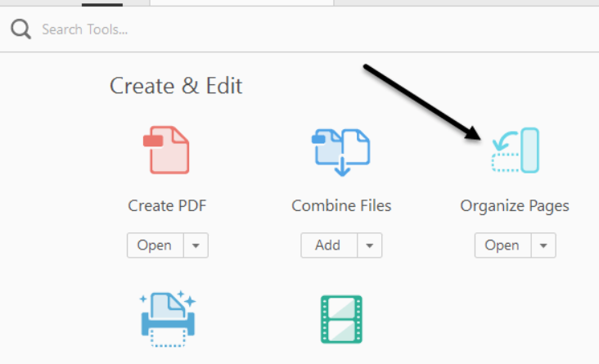
Task: Expand dropdown arrow beside Create PDF Open
Action: coord(195,245)
